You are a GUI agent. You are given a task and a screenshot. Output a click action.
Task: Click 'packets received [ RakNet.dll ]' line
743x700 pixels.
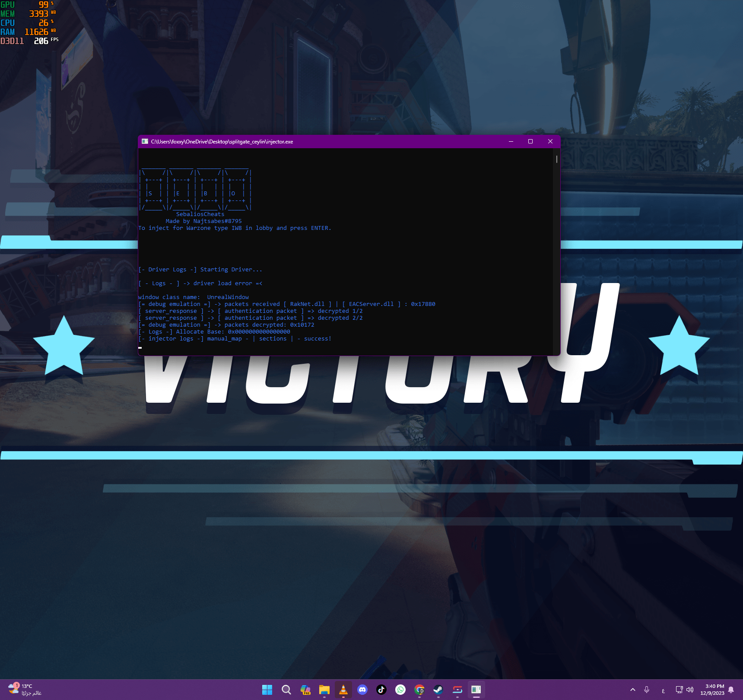(x=287, y=304)
